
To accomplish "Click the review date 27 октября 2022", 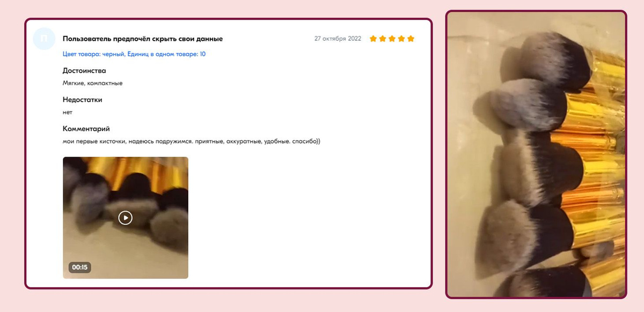I will [x=338, y=39].
